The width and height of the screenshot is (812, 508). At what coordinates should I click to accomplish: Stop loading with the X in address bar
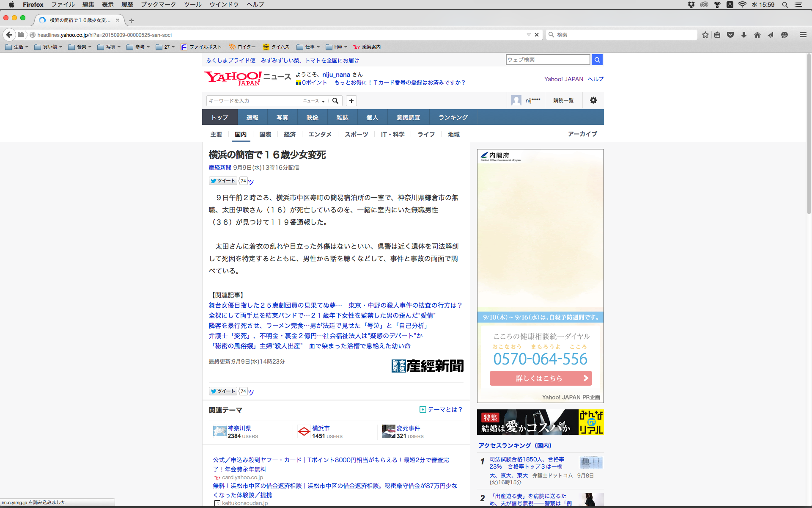tap(537, 35)
